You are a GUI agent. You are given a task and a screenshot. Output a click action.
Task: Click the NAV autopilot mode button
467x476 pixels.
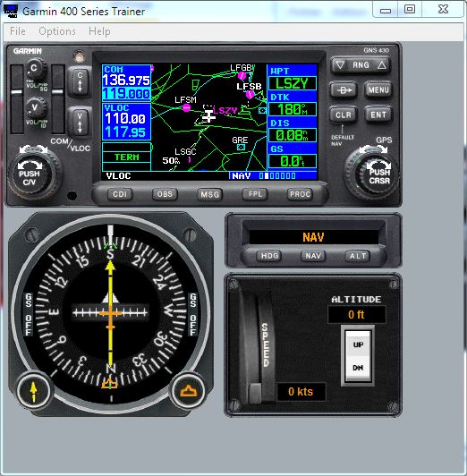(x=313, y=256)
